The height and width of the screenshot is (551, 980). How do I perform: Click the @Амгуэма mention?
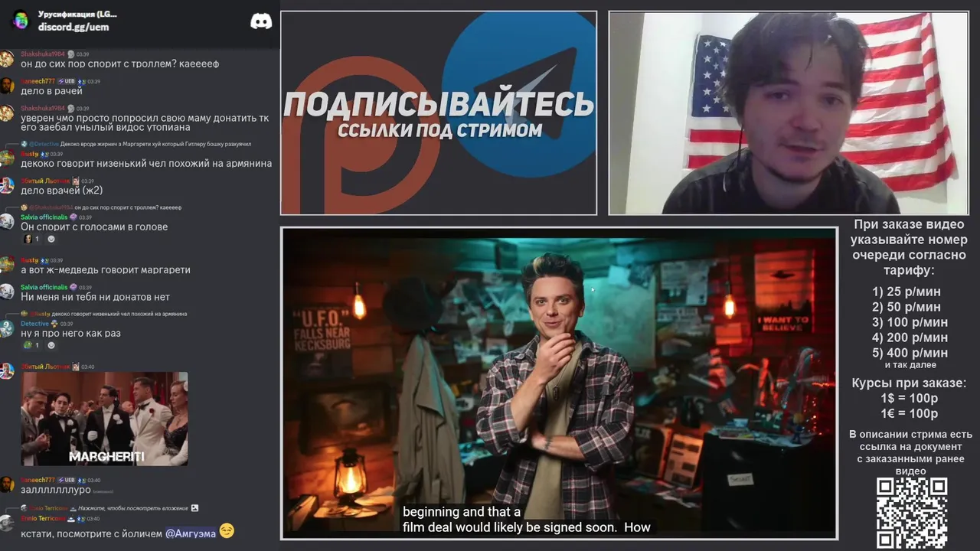click(x=191, y=533)
